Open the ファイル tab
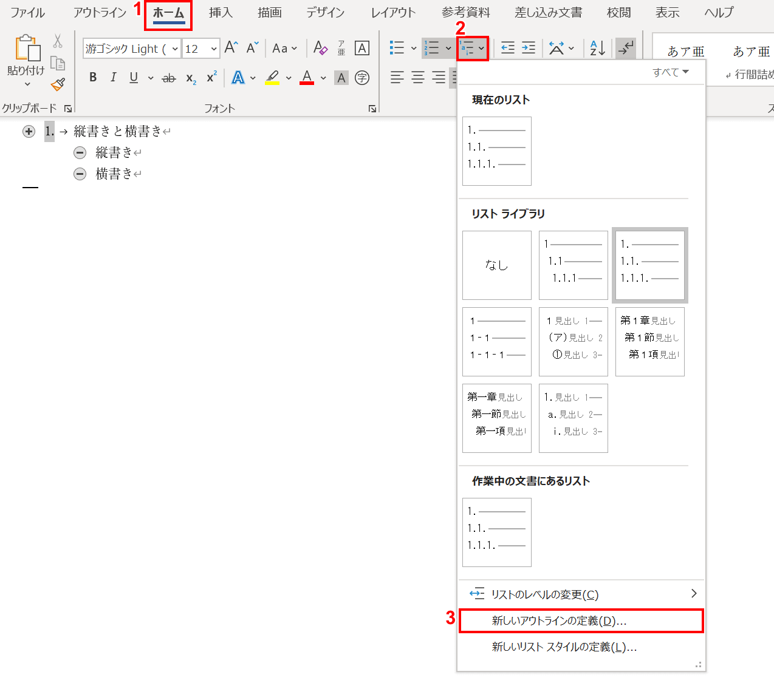 pyautogui.click(x=27, y=13)
